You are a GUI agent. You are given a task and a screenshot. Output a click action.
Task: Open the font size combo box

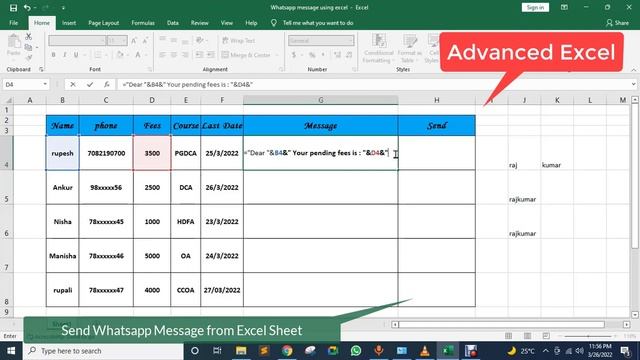[117, 40]
